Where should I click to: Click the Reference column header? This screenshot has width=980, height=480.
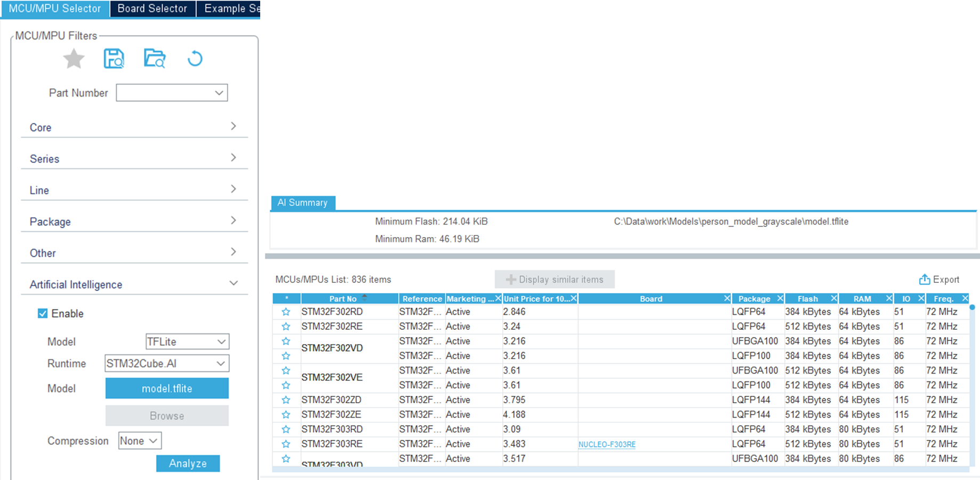[422, 298]
